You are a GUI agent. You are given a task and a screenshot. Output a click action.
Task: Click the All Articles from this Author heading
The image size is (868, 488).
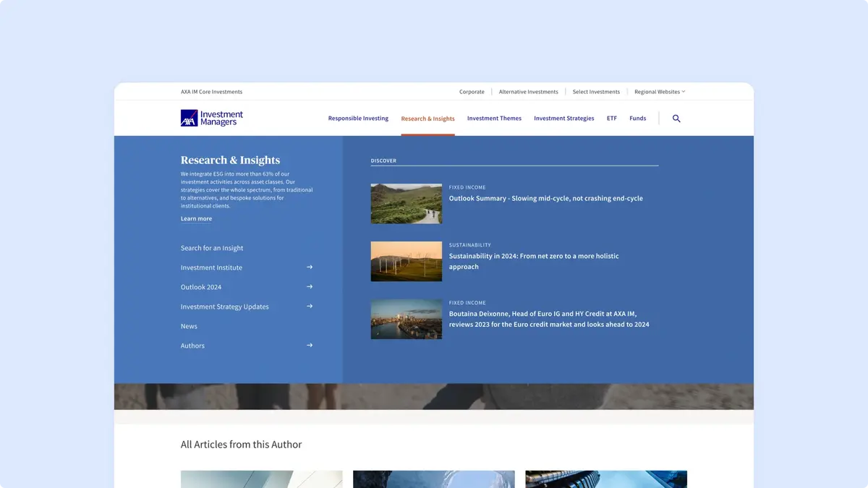[x=241, y=445]
